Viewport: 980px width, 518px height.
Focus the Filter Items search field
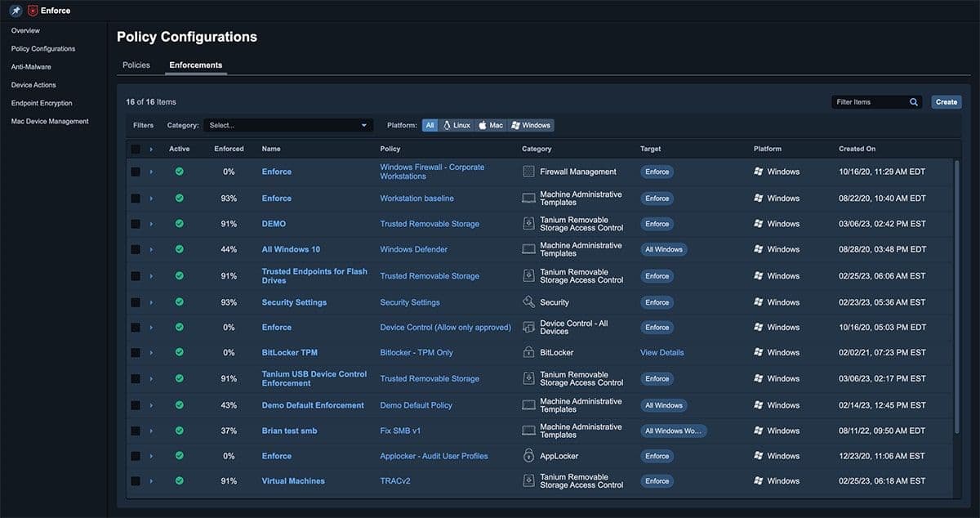pos(871,102)
